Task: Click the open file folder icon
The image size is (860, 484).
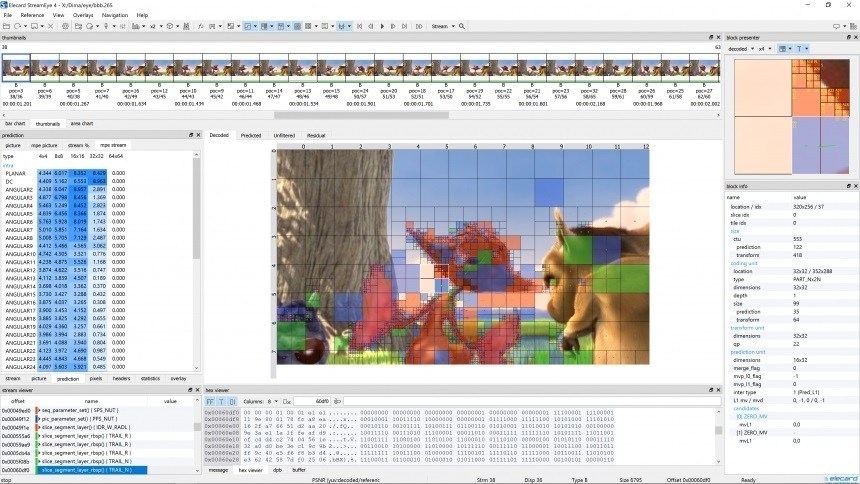Action: point(6,27)
